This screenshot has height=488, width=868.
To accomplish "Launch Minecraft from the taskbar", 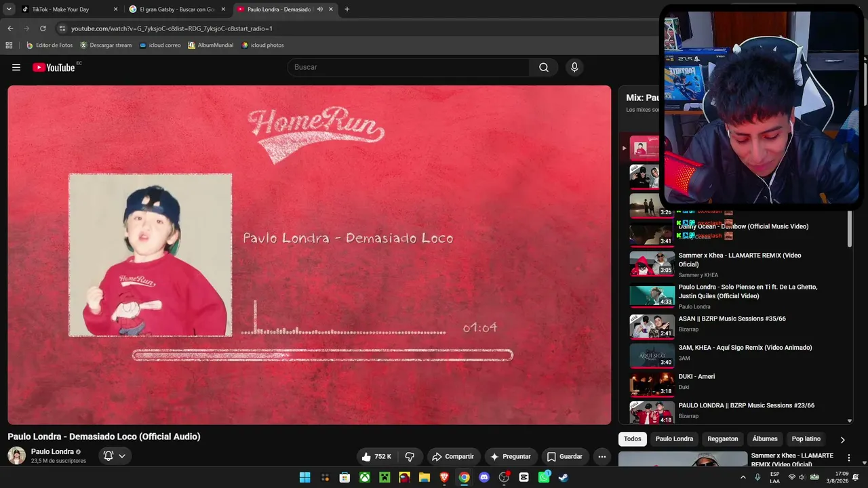I will point(384,477).
